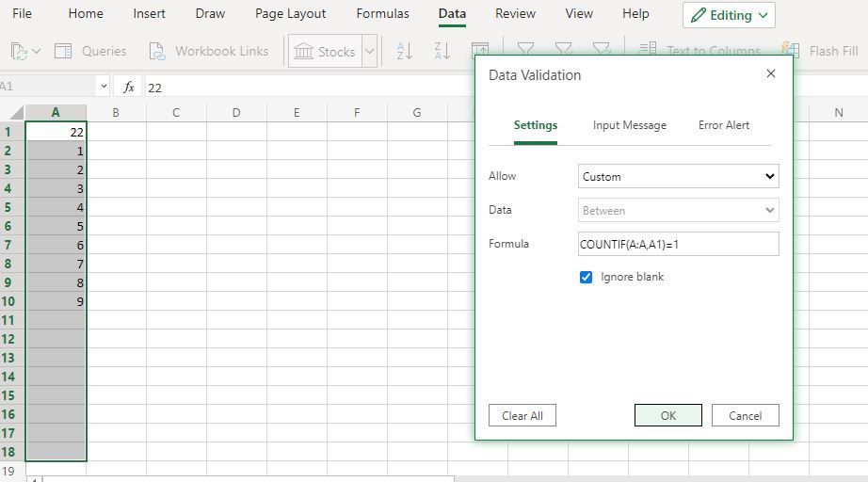Click the Formula input field
This screenshot has height=482, width=868.
point(678,244)
